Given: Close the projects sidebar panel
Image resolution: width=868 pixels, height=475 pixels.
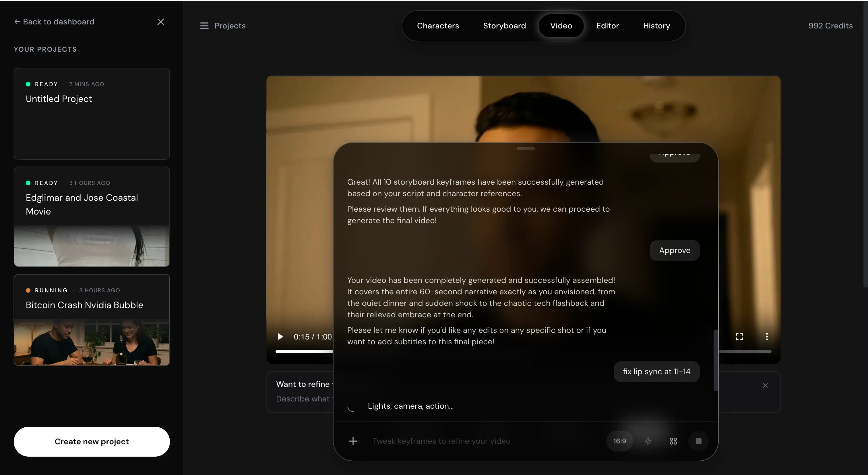Looking at the screenshot, I should click(161, 22).
